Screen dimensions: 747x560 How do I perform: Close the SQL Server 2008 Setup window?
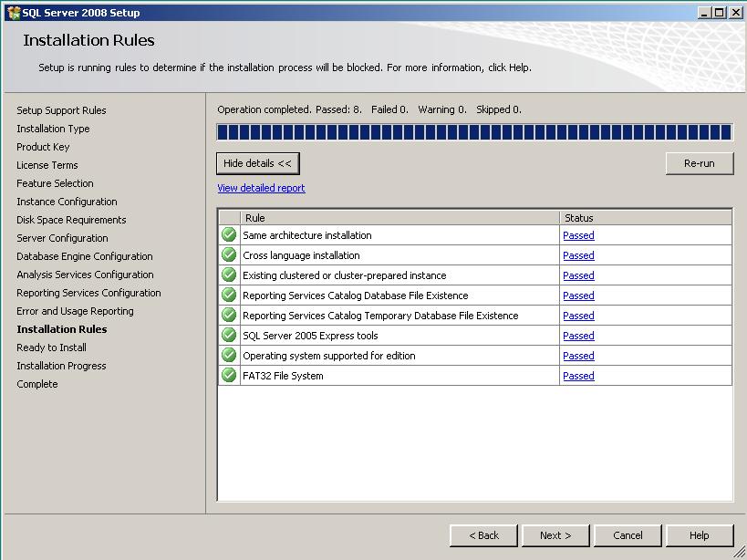tap(735, 13)
